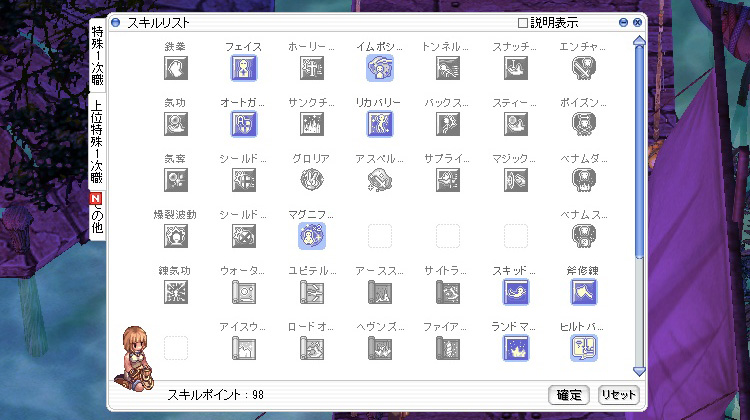
Task: Select the サイトラ scroll skill icon
Action: coord(448,292)
